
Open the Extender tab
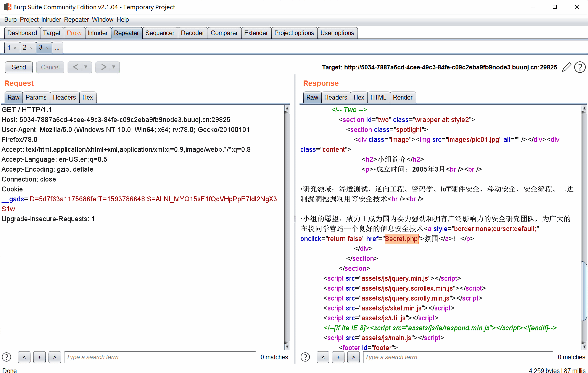coord(256,33)
